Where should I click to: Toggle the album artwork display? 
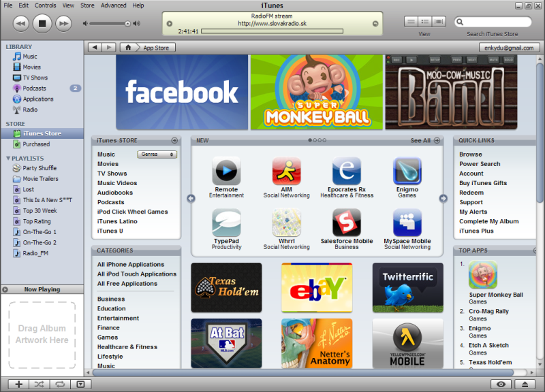[81, 385]
